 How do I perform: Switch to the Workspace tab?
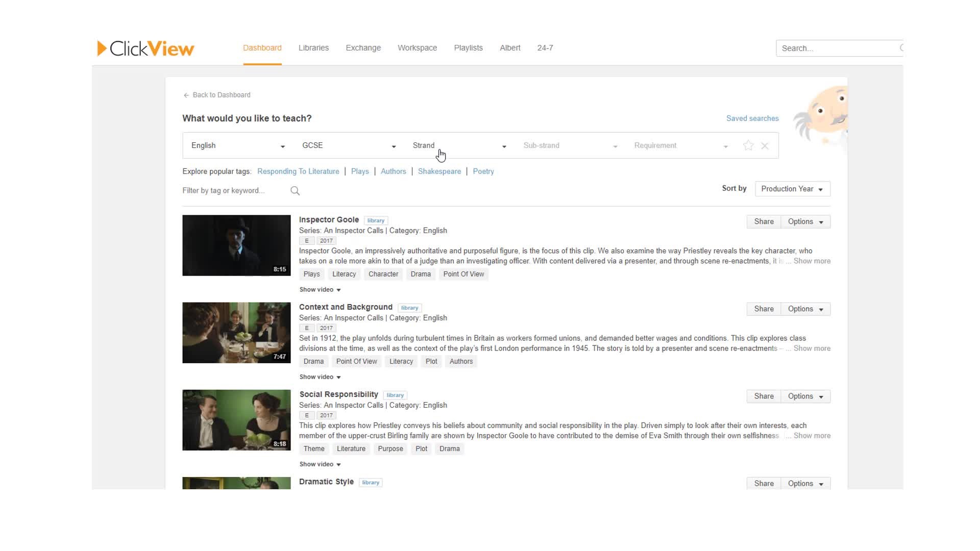[418, 48]
